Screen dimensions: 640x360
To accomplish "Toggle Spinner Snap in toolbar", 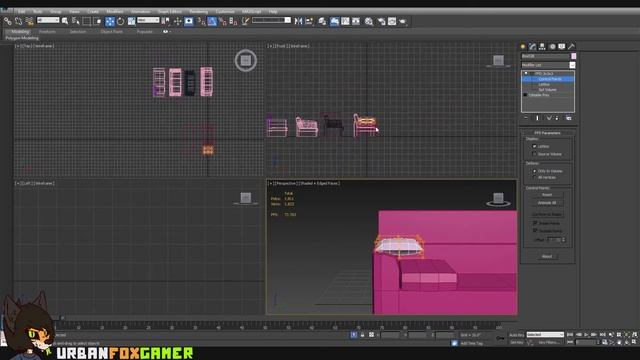I will (x=233, y=21).
